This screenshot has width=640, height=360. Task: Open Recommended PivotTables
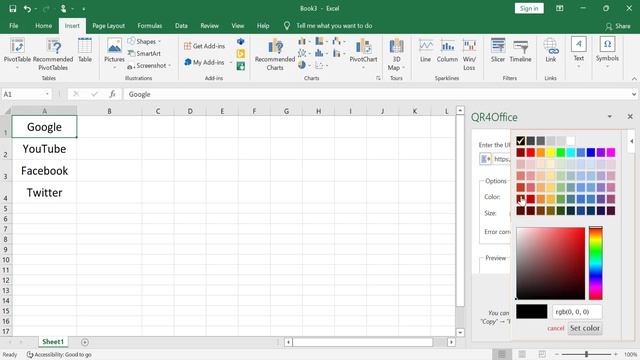(53, 54)
